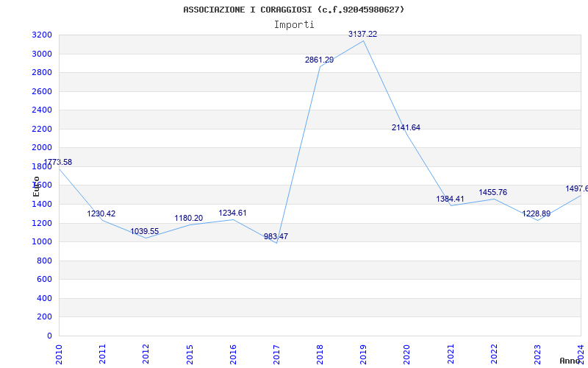
Task: Click y-axis value 1000
Action: [x=42, y=242]
